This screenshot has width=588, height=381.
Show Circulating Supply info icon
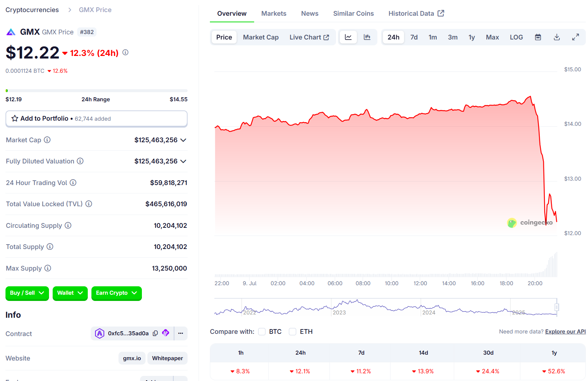coord(68,225)
